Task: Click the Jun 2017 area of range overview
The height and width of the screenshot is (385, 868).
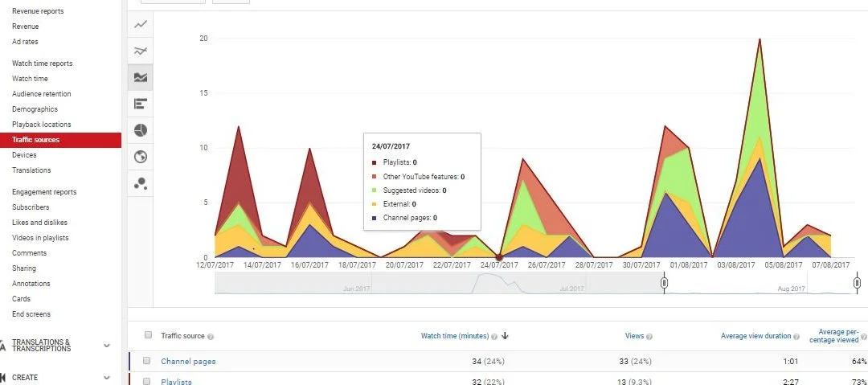Action: coord(357,289)
